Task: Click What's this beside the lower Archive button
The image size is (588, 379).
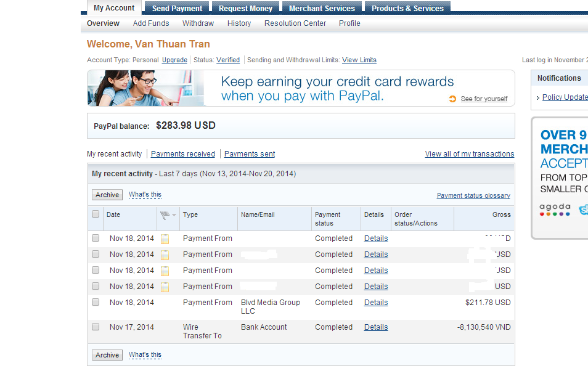Action: pos(145,354)
